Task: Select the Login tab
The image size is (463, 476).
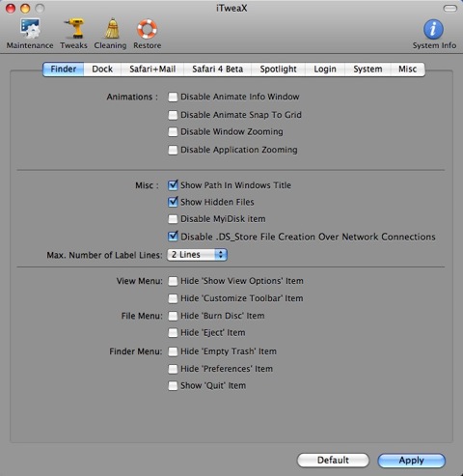Action: (x=325, y=70)
